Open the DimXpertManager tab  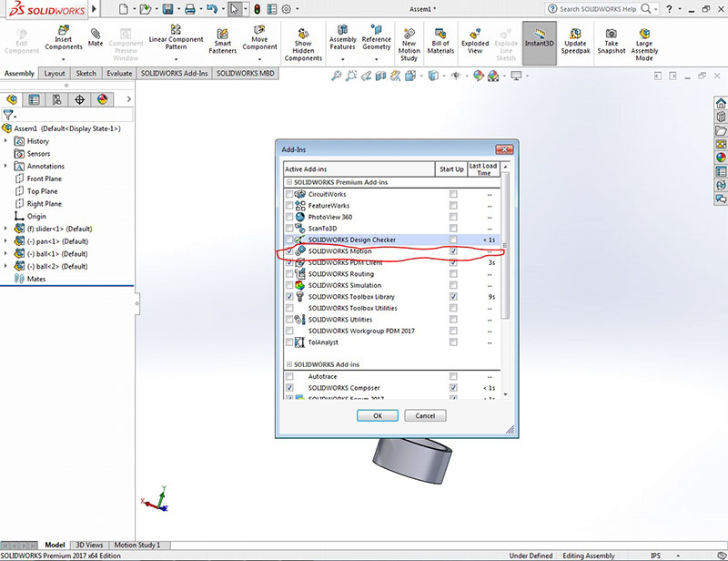[79, 99]
